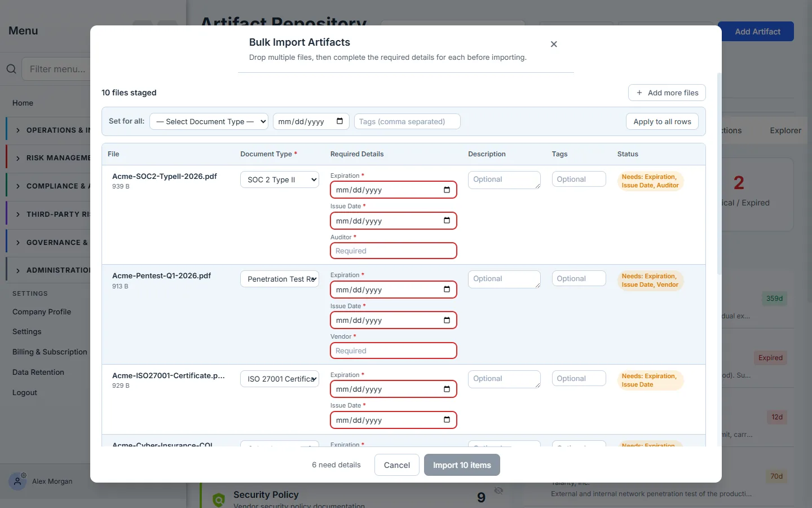Click Add Artifact button behind dialog

coord(757,32)
